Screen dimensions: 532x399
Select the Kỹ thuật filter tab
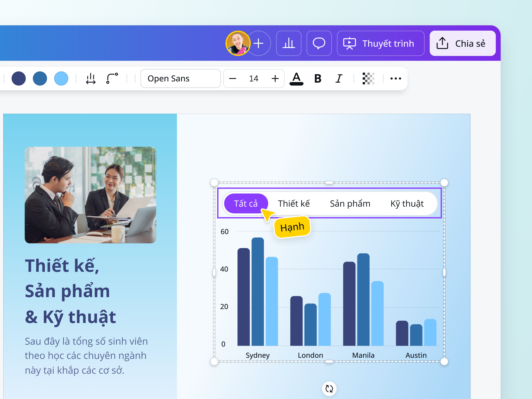(407, 203)
